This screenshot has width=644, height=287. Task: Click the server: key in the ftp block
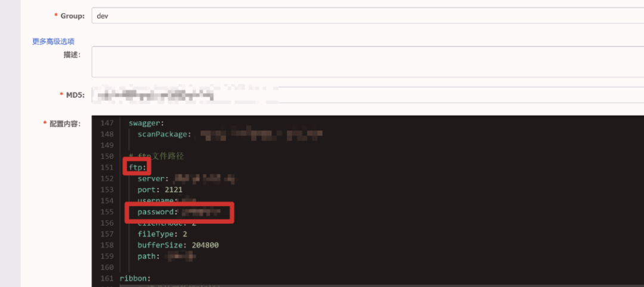coord(153,178)
